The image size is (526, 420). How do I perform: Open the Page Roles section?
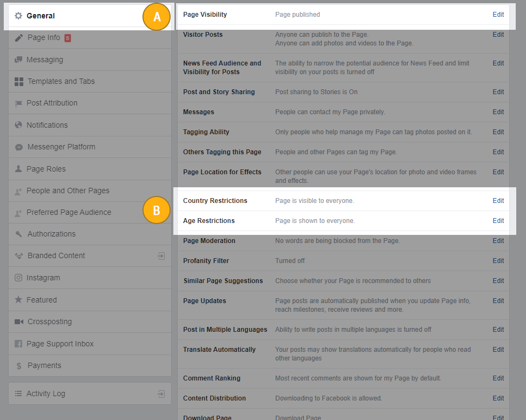tap(90, 169)
